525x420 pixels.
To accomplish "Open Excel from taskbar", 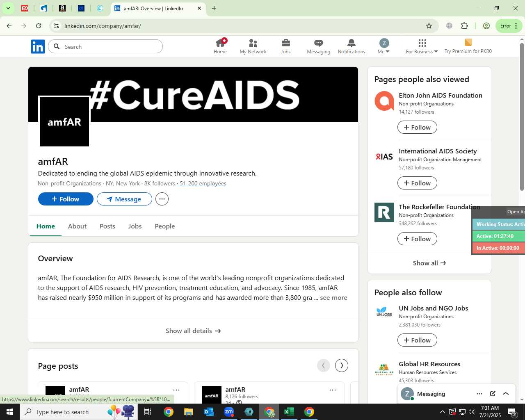I will click(289, 412).
